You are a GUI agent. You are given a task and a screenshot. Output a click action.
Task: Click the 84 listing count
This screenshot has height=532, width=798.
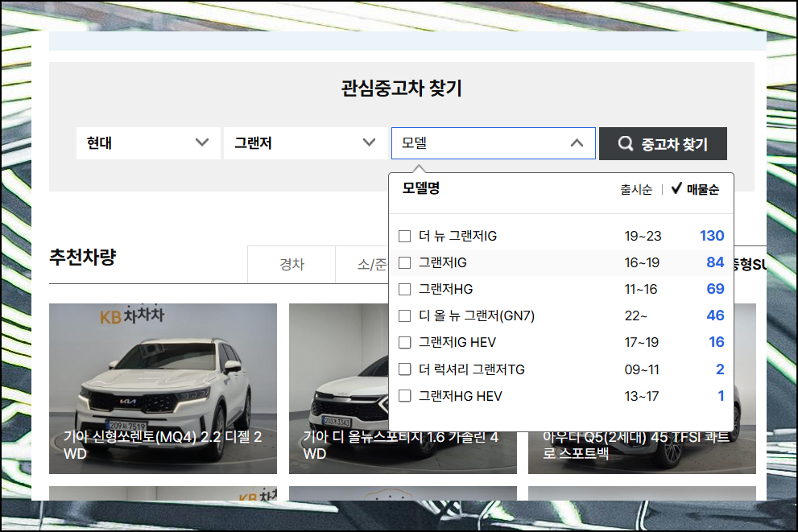[715, 262]
